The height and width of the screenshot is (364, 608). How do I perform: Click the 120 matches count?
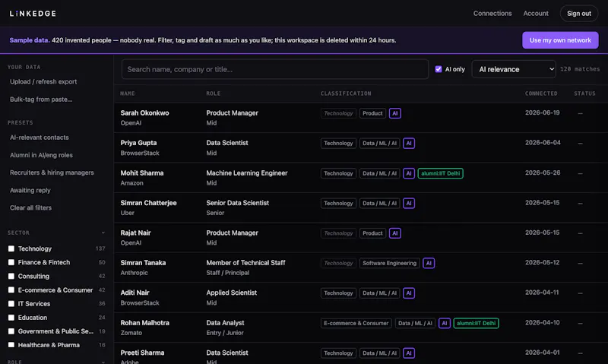[580, 69]
